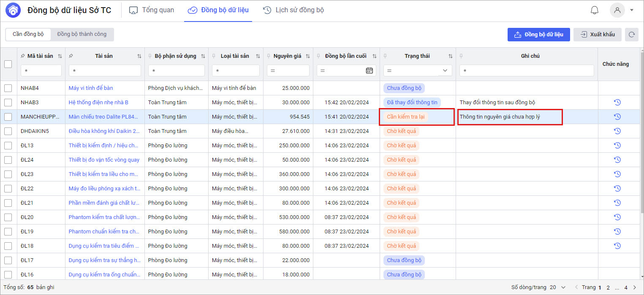Switch to Lịch sử đồng bộ tab
Image resolution: width=644 pixels, height=295 pixels.
click(293, 10)
